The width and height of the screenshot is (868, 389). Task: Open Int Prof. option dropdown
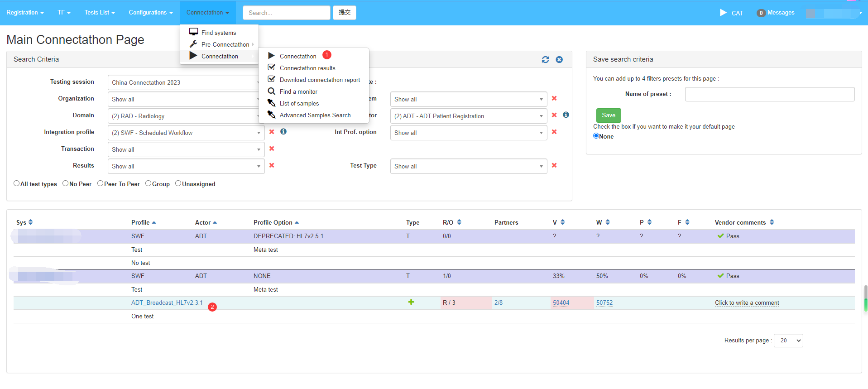pos(469,133)
